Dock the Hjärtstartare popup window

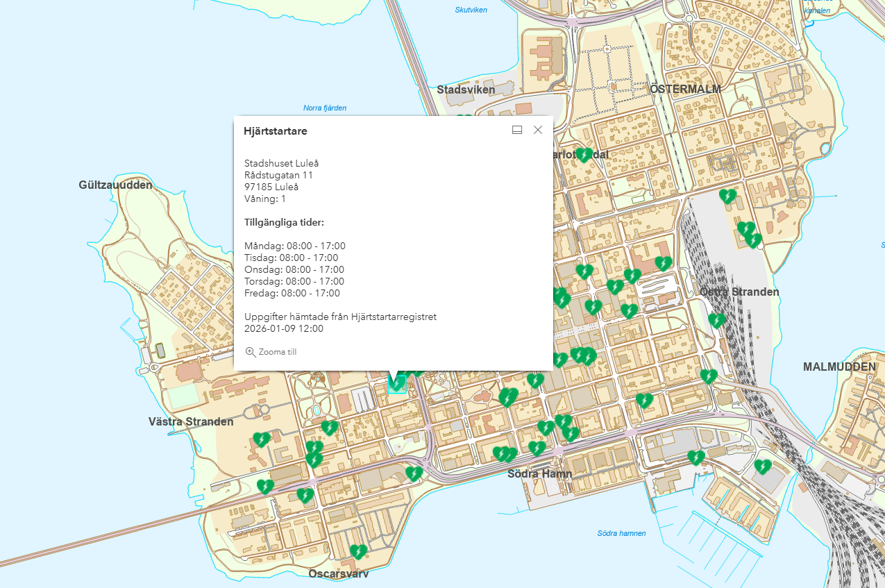coord(517,130)
